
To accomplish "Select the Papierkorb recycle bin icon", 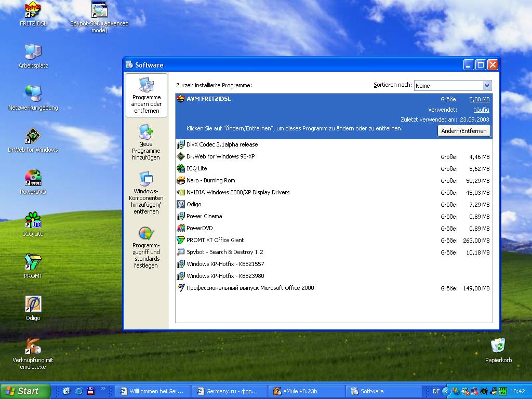I will point(498,351).
